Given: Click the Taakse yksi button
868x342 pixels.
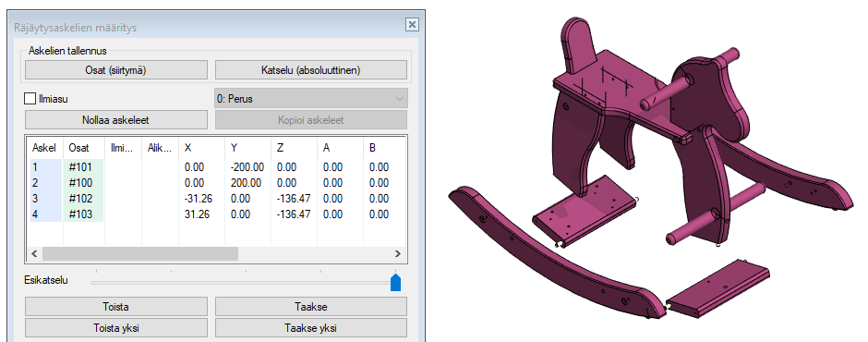Looking at the screenshot, I should pos(310,327).
